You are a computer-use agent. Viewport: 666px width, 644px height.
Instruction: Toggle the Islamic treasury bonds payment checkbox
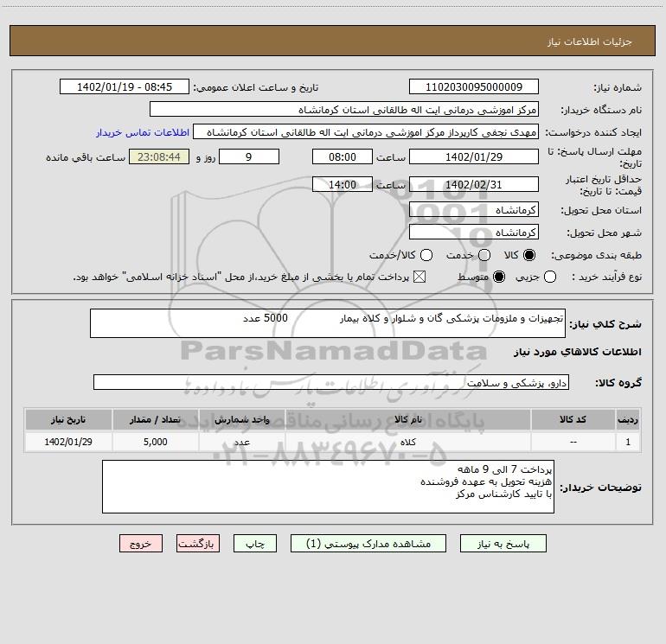click(x=419, y=277)
